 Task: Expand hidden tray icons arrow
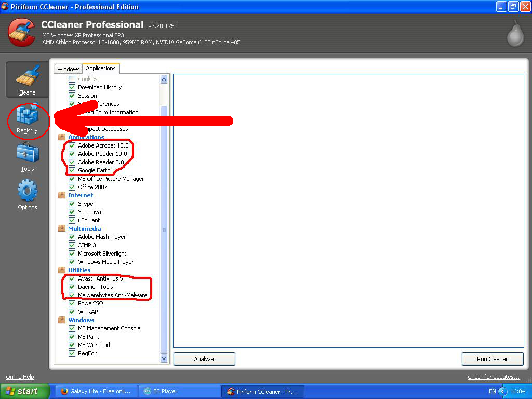point(502,392)
